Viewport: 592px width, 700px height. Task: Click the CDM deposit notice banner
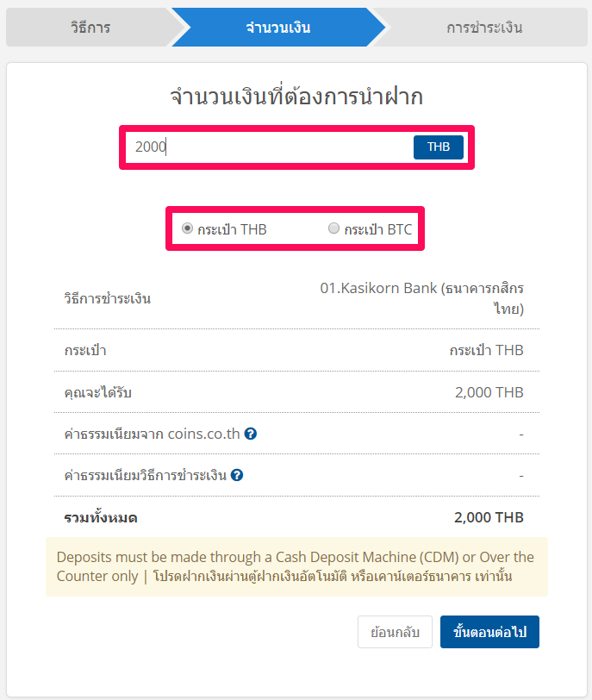point(296,566)
